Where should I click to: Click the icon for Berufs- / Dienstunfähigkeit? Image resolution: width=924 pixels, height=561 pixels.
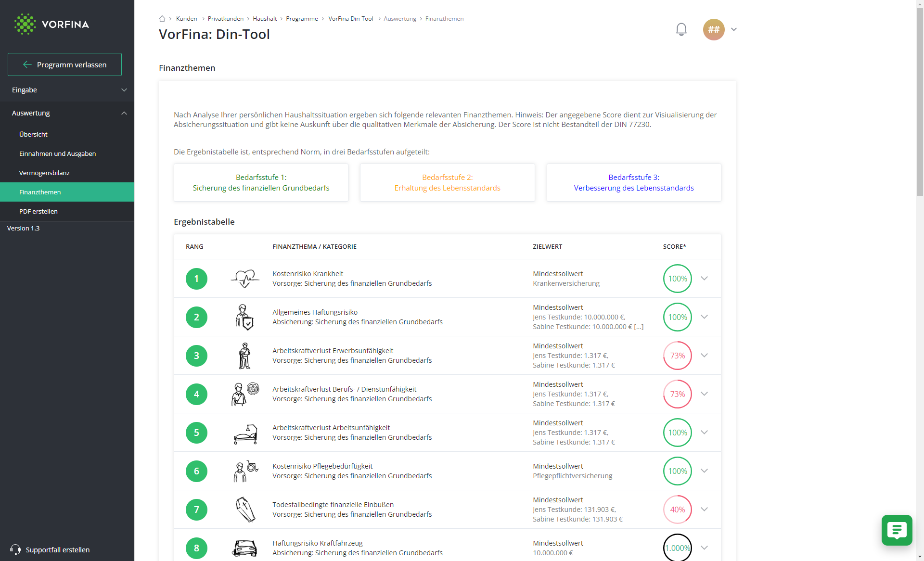tap(245, 394)
